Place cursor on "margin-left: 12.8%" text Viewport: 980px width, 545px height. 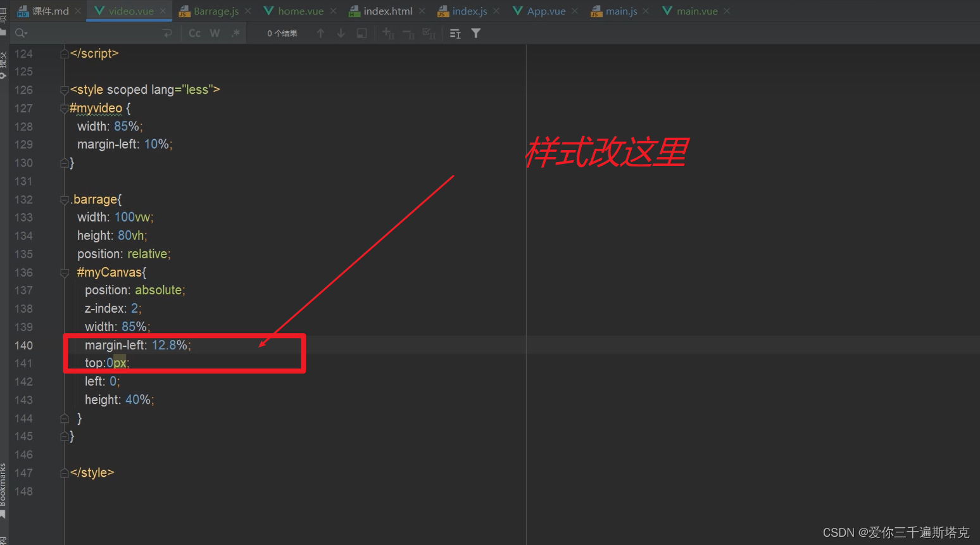pos(136,345)
